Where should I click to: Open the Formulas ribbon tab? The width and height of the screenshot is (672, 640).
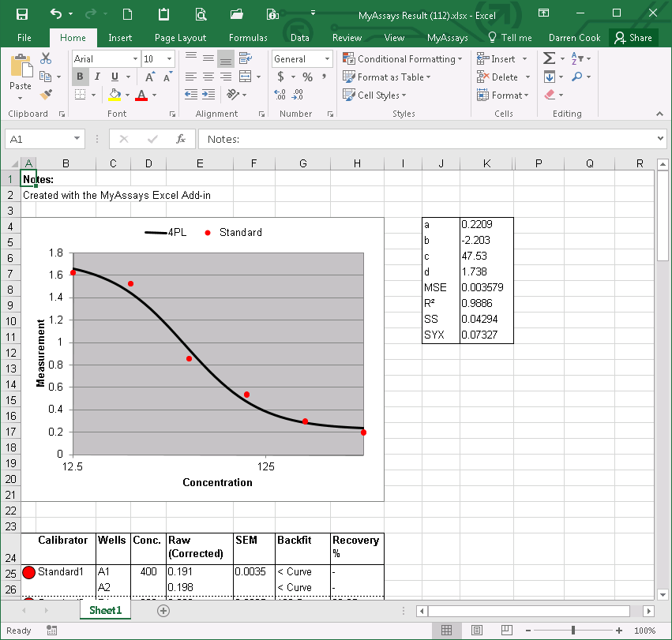248,37
